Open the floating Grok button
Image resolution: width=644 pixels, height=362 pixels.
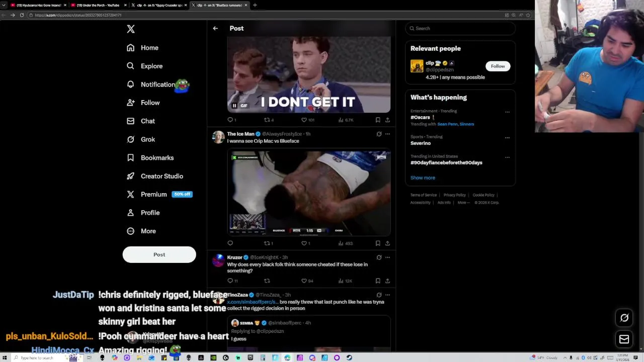pos(624,318)
